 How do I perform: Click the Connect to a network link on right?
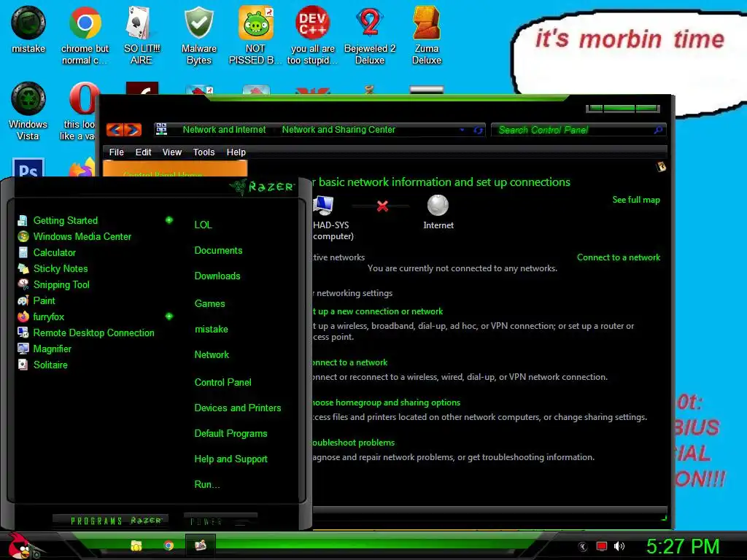pos(619,257)
